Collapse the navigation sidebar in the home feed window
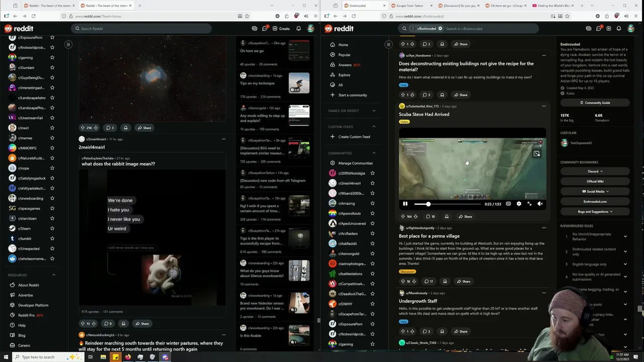Viewport: 644px width, 362px height. coord(68,45)
